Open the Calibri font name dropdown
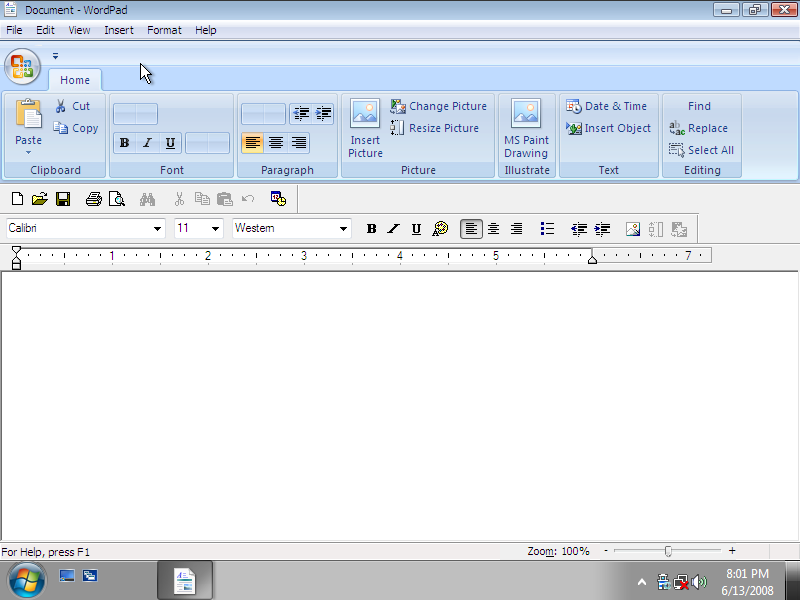800x600 pixels. click(x=157, y=229)
